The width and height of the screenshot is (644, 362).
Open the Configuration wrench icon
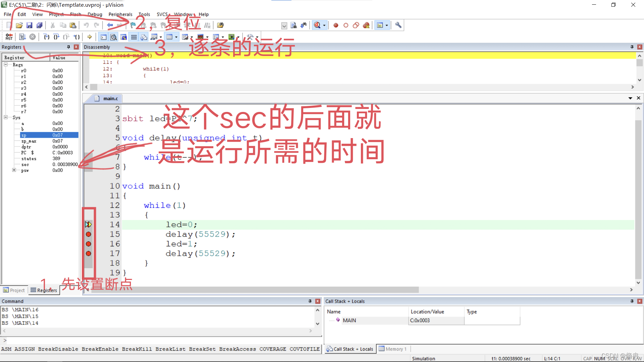(398, 25)
